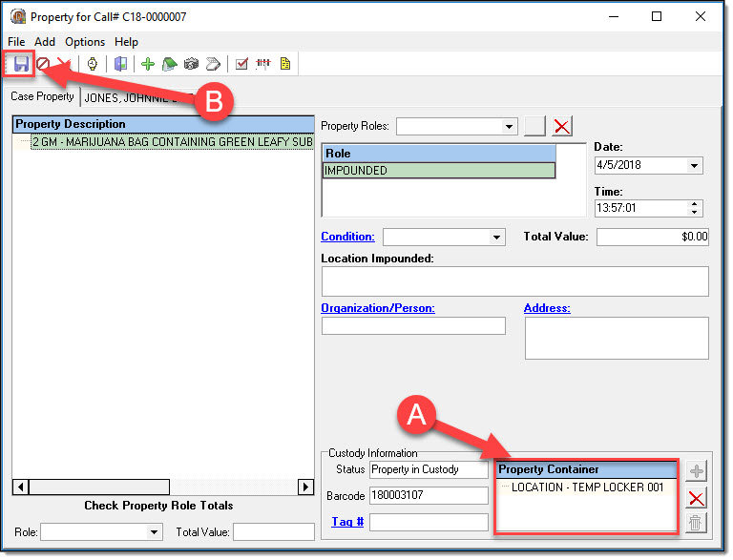
Task: Click the camera icon in toolbar
Action: [191, 64]
